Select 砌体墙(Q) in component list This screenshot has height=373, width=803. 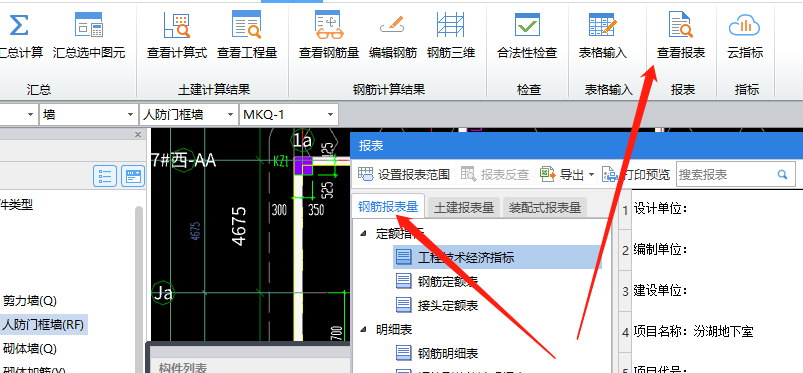pos(30,349)
